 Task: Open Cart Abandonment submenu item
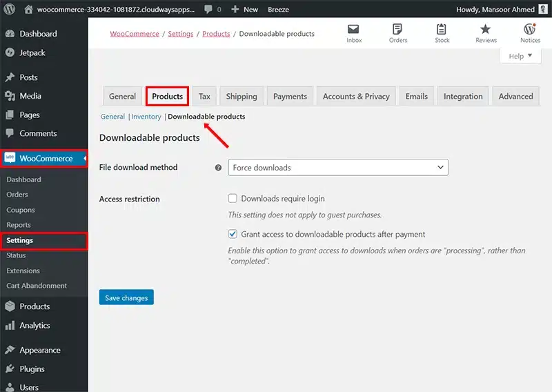point(37,286)
